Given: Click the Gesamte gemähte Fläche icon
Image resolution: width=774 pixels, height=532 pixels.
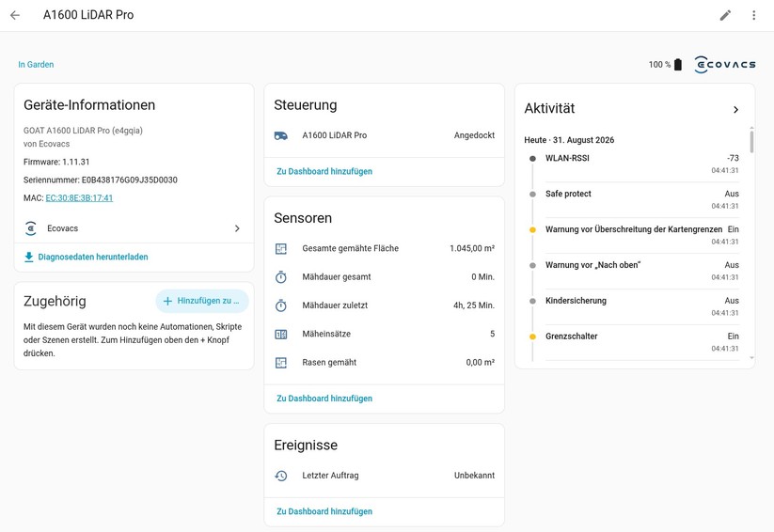Looking at the screenshot, I should (281, 249).
